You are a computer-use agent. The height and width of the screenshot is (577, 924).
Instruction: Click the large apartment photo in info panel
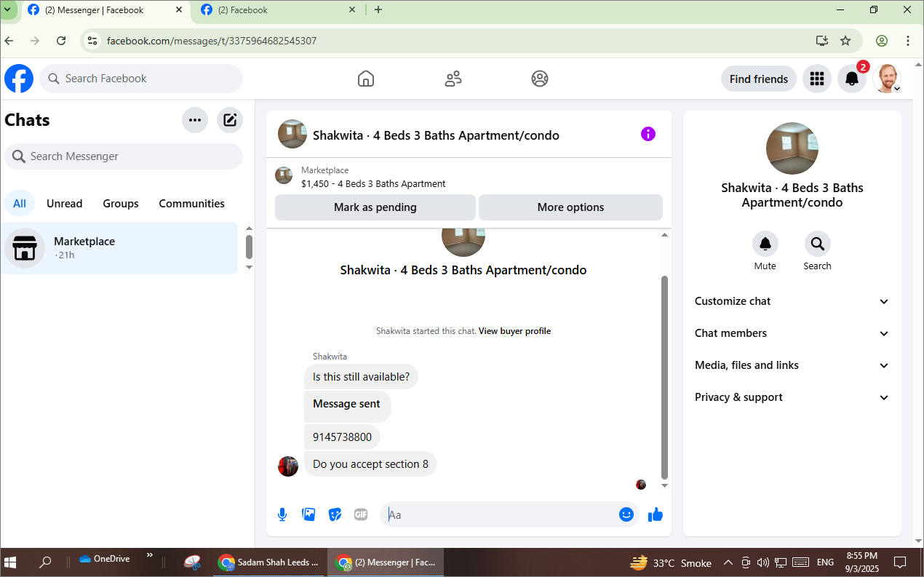(792, 148)
